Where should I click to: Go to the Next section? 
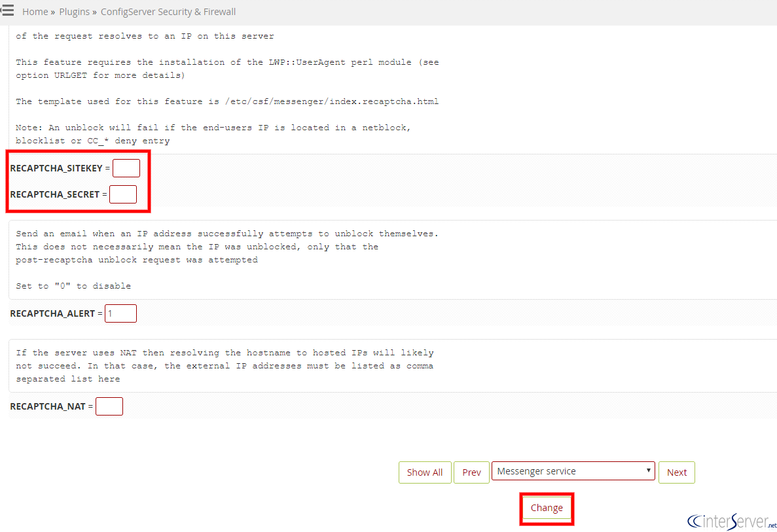676,472
